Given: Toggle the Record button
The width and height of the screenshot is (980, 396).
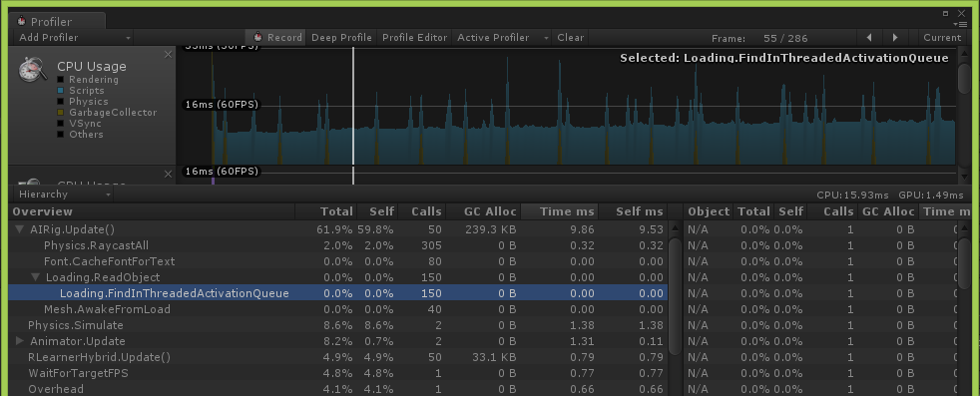Looking at the screenshot, I should click(275, 38).
